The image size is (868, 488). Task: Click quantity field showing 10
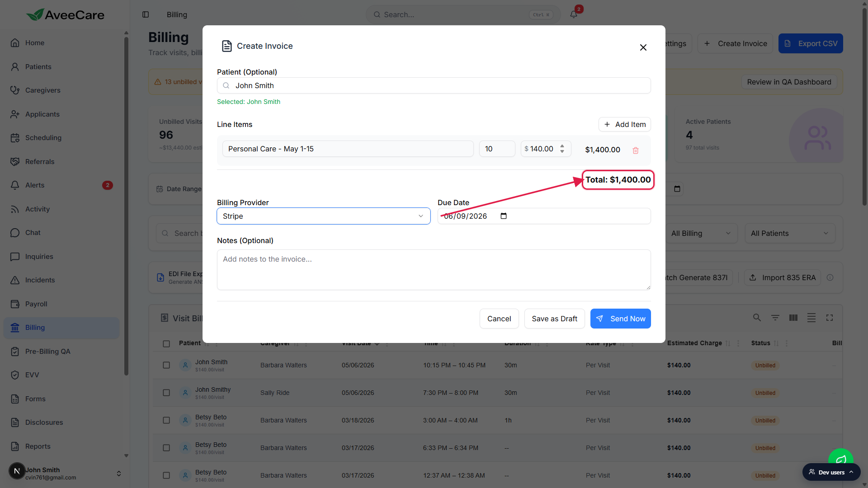[497, 149]
